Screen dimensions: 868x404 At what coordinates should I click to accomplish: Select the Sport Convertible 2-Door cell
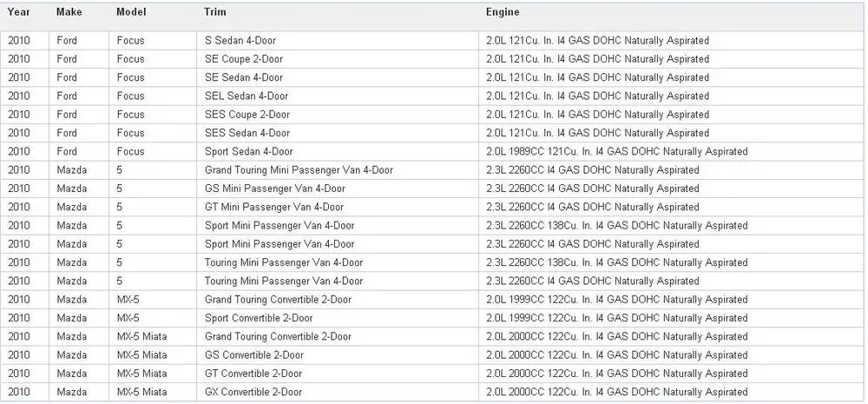pos(337,318)
